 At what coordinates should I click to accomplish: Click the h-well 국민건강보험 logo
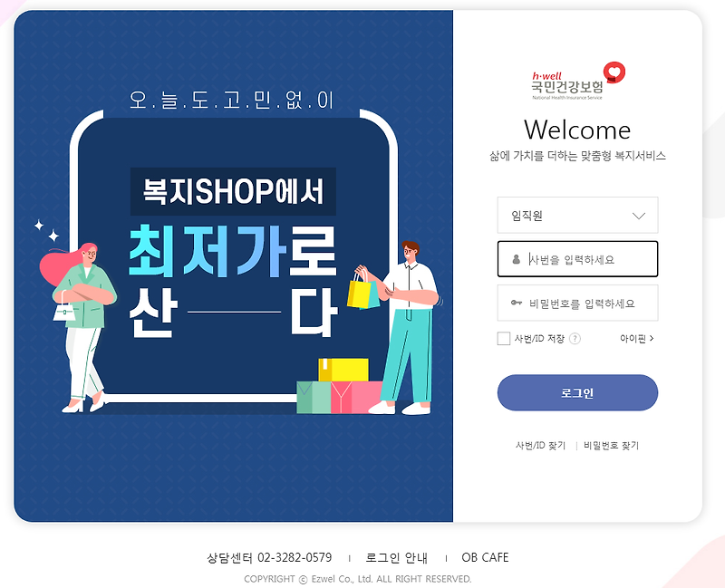click(x=578, y=81)
